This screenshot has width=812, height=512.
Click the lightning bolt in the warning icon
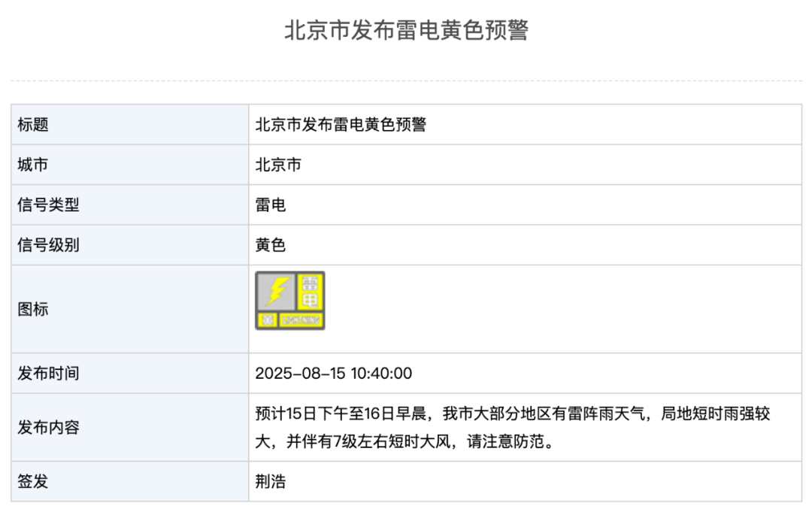tap(276, 291)
